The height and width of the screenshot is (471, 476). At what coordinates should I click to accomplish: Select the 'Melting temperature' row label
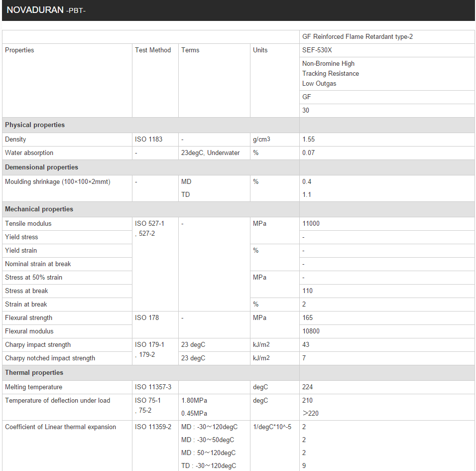(33, 387)
